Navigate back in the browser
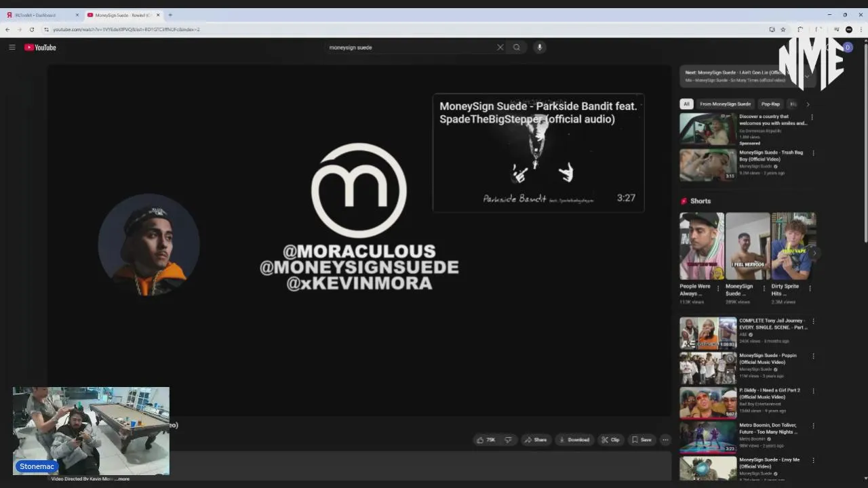The height and width of the screenshot is (488, 868). click(7, 29)
